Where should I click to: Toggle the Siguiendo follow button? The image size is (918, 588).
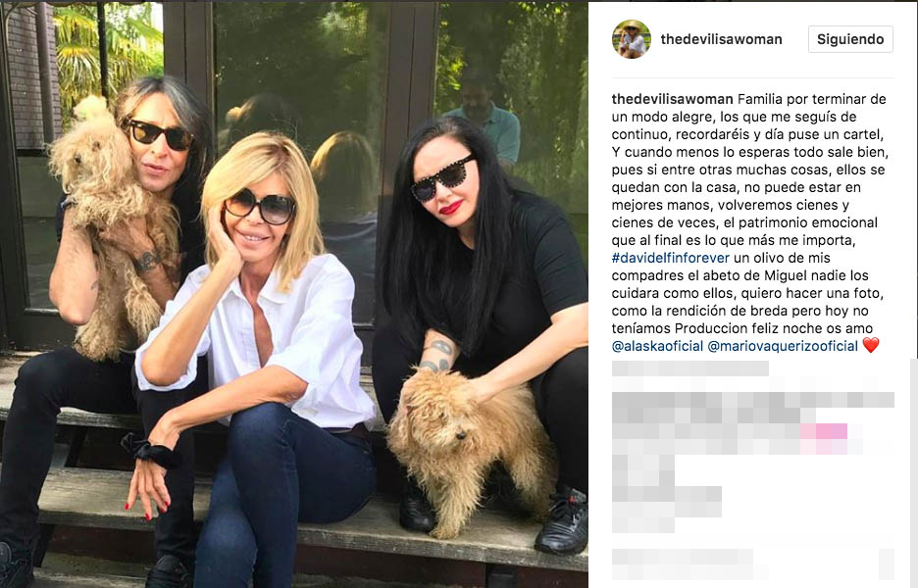click(x=850, y=39)
